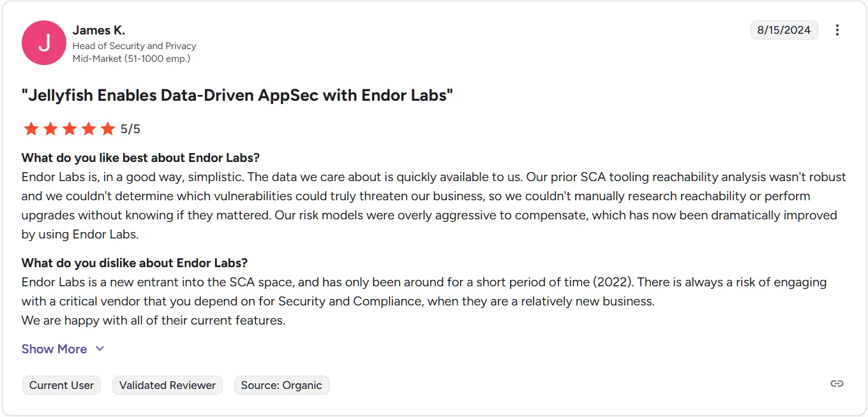Click James K.'s profile avatar

click(x=43, y=43)
